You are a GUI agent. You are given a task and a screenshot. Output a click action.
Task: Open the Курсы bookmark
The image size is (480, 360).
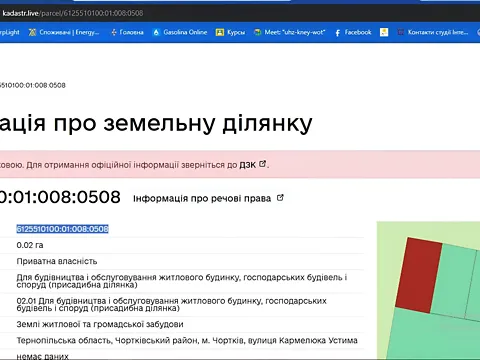(230, 32)
